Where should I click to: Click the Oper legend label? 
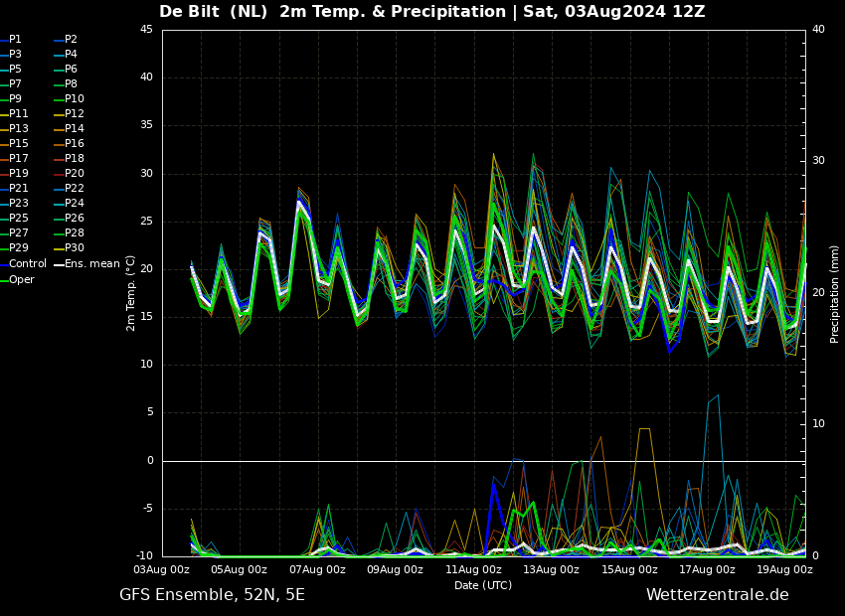[22, 279]
